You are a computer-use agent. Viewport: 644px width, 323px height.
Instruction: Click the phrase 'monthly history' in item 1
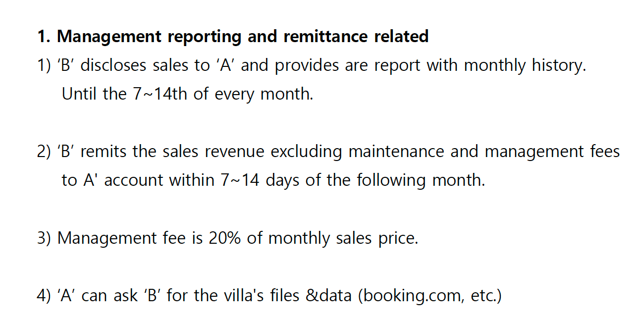point(524,65)
